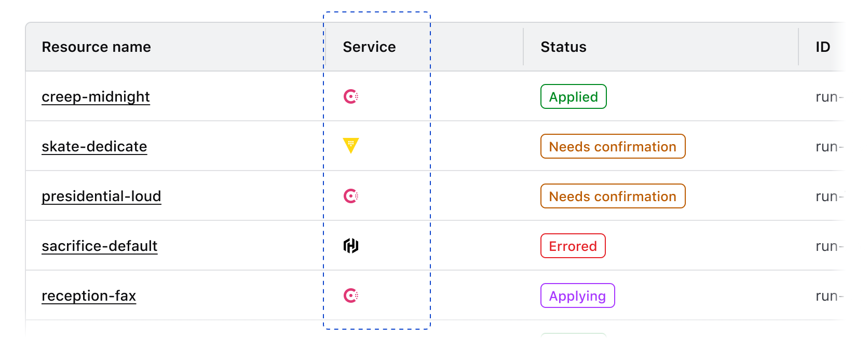Viewport: 868px width, 338px height.
Task: Click Consul icon in creep-midnight row
Action: coord(351,96)
